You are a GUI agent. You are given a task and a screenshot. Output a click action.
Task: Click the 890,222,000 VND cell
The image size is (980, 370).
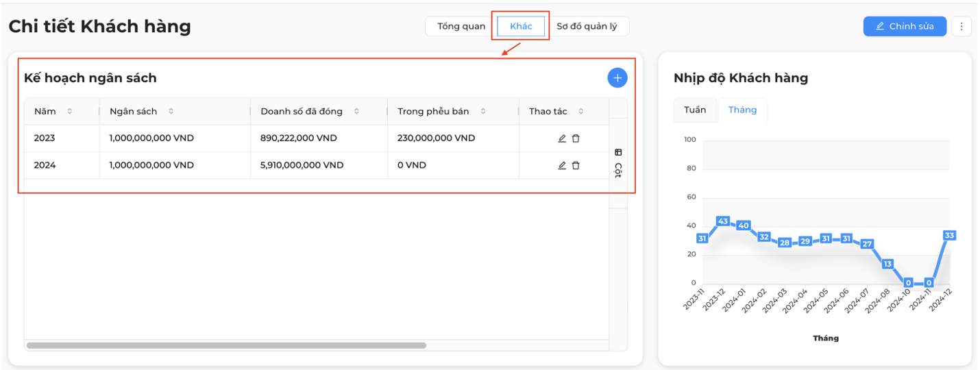(x=319, y=138)
